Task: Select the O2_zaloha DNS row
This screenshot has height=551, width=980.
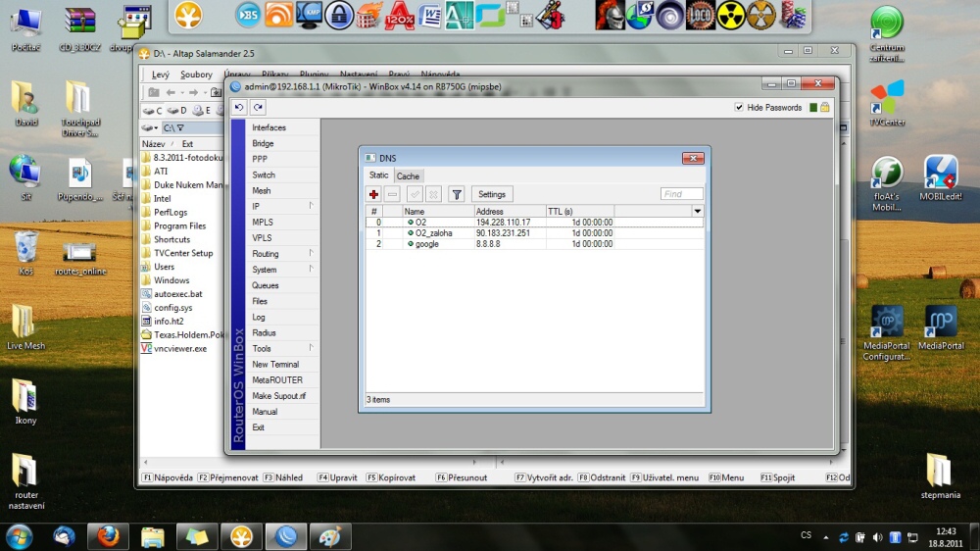Action: (534, 233)
